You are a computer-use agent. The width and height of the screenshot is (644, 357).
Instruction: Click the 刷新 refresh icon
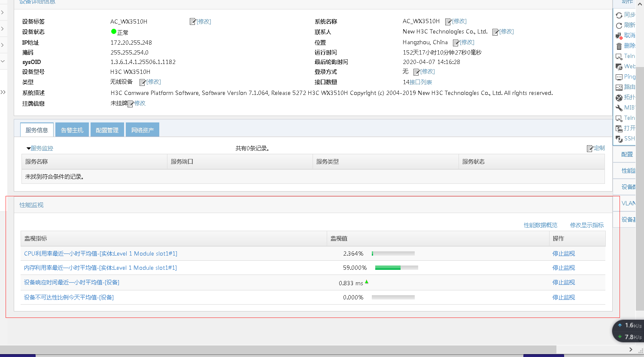619,25
